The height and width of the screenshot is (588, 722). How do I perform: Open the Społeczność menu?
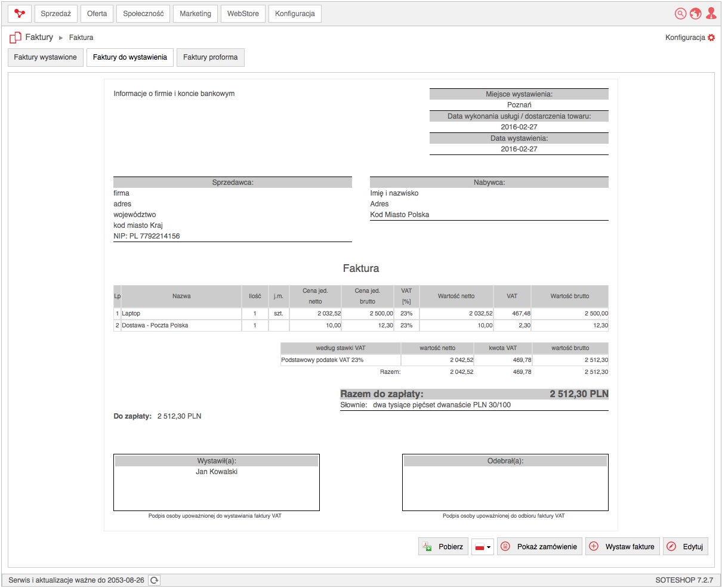[143, 14]
